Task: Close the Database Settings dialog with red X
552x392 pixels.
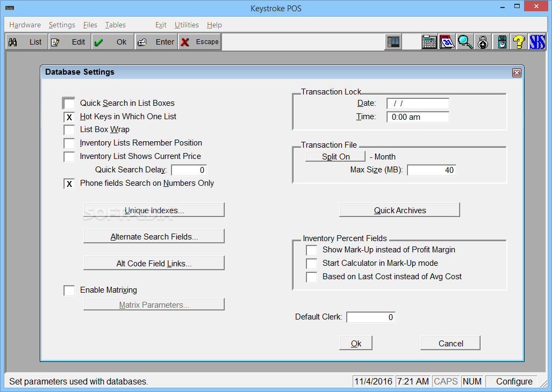Action: click(x=517, y=73)
